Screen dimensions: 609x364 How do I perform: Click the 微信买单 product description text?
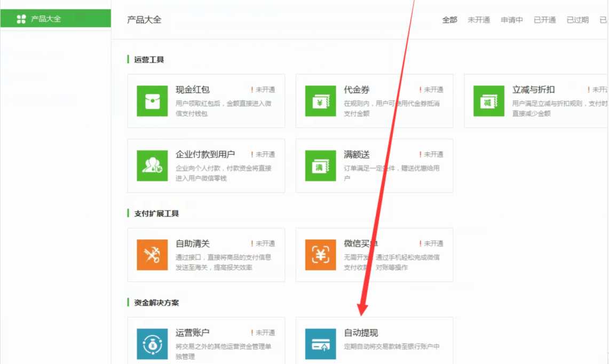(391, 262)
